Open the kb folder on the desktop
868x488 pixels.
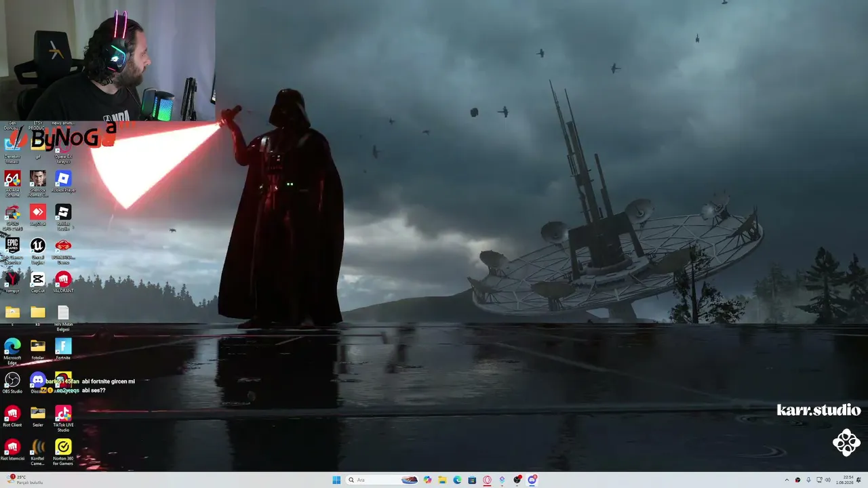point(38,315)
